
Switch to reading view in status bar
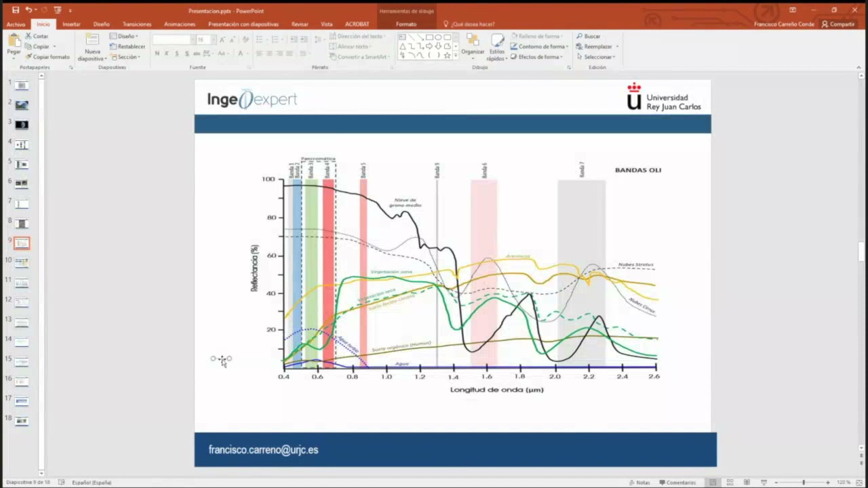tap(747, 483)
